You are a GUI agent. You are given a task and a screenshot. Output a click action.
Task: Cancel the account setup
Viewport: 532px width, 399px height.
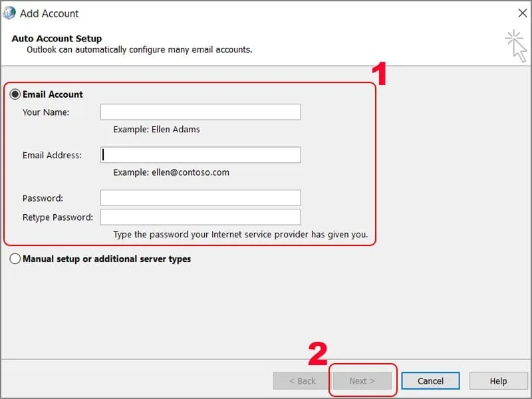coord(430,381)
